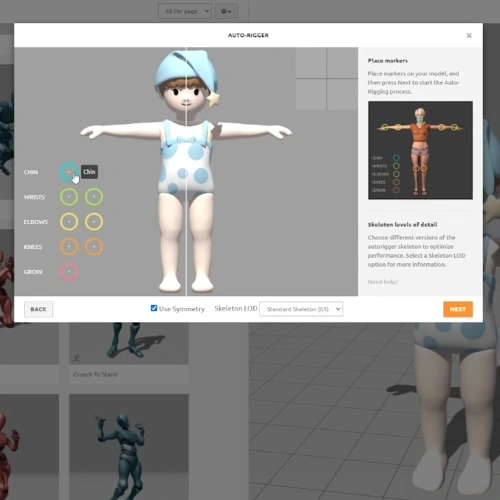Open the Need help? link

coord(383,282)
